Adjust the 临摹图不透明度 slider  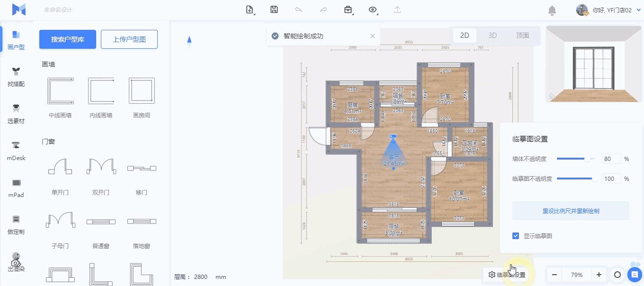(x=576, y=179)
